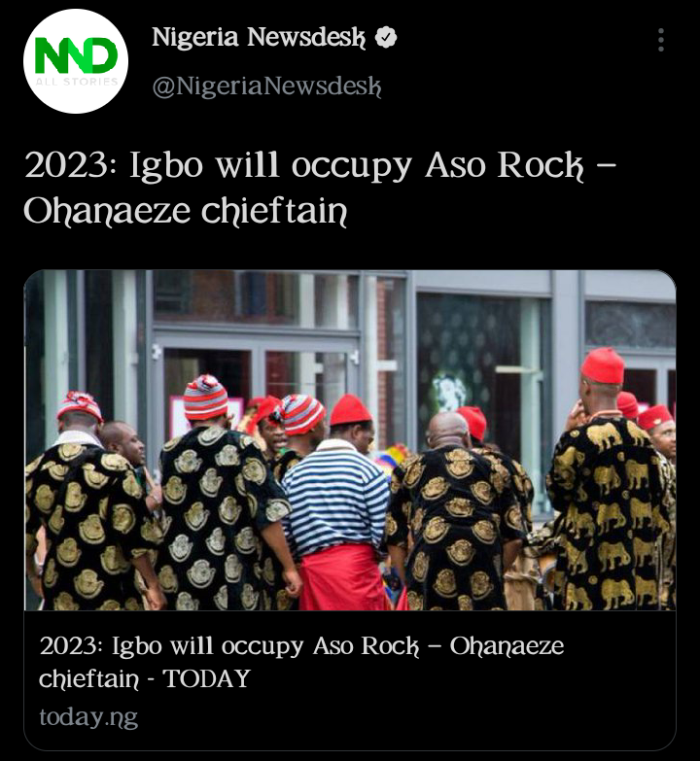The height and width of the screenshot is (761, 700).
Task: Open the NND profile avatar
Action: click(x=76, y=61)
